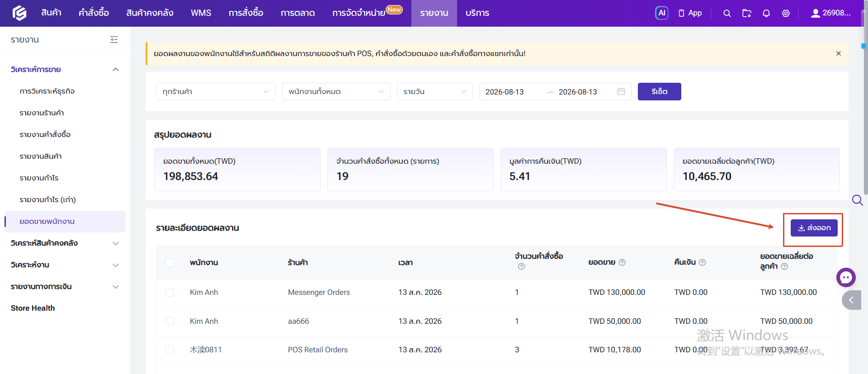Check the 木渎0811 row checkbox
The height and width of the screenshot is (374, 868).
170,350
